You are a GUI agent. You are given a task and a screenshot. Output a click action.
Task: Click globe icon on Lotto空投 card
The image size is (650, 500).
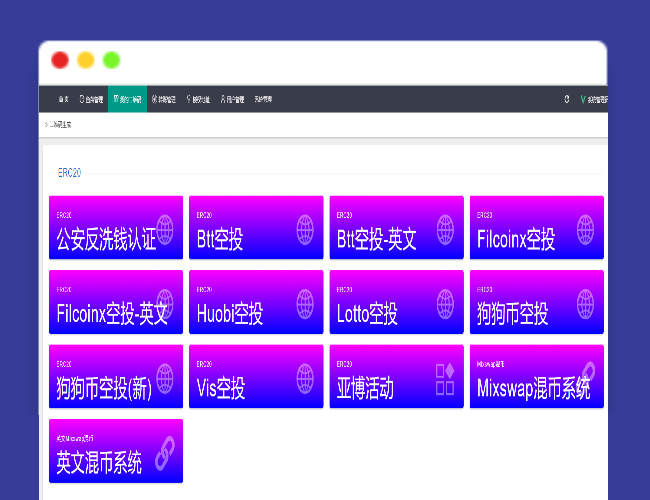(x=445, y=303)
